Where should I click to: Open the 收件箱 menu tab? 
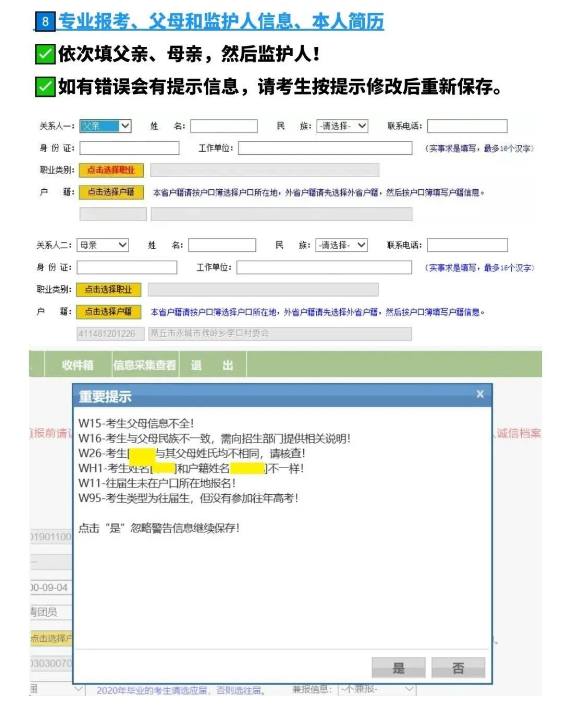click(78, 365)
